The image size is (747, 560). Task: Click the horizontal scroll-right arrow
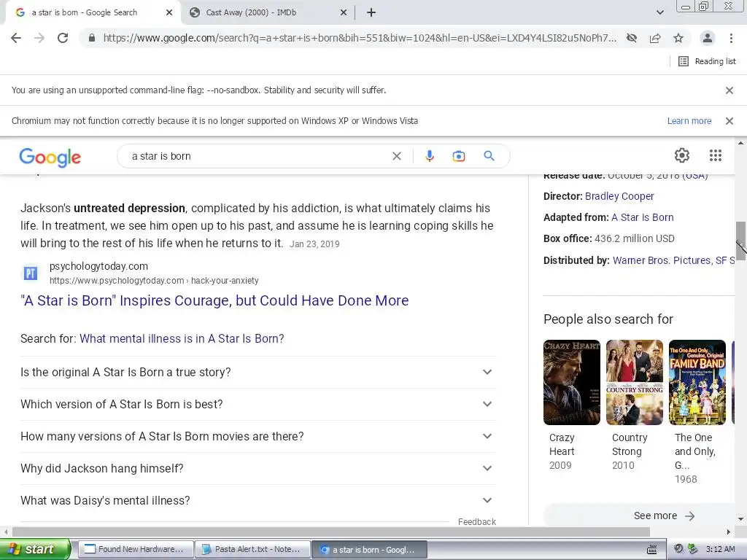728,532
